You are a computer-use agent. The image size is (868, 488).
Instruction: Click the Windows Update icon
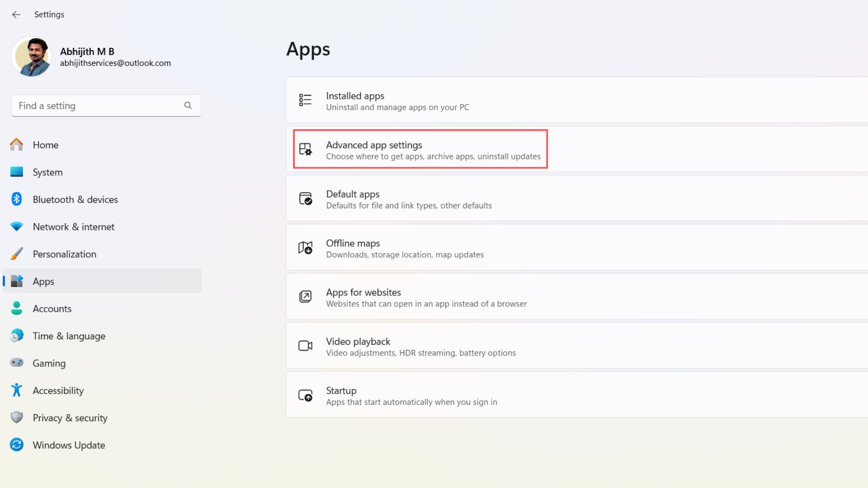17,445
